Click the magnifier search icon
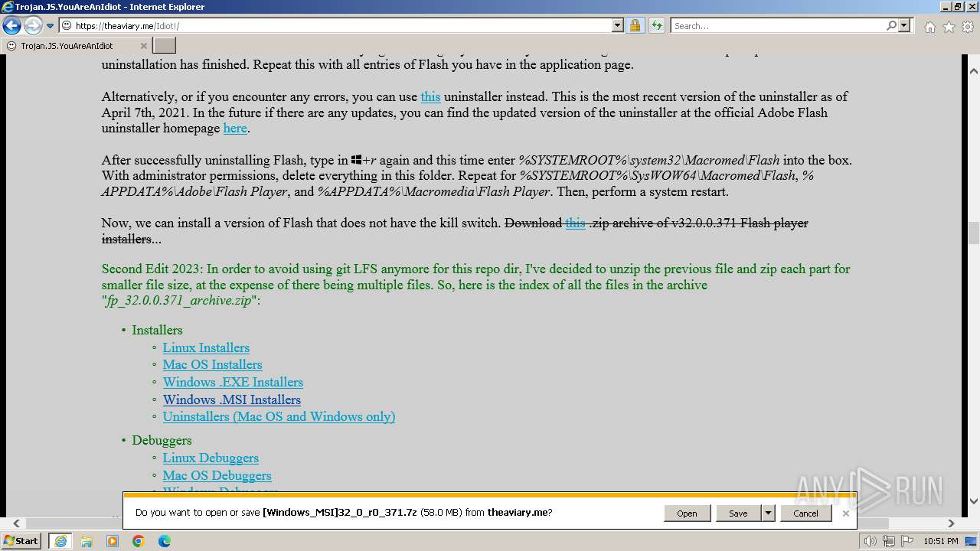 [x=891, y=25]
